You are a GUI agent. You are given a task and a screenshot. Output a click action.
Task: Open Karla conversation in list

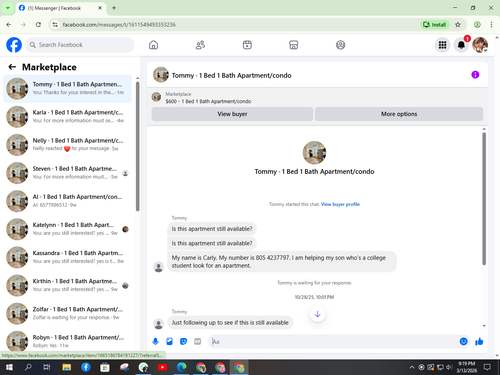click(67, 117)
